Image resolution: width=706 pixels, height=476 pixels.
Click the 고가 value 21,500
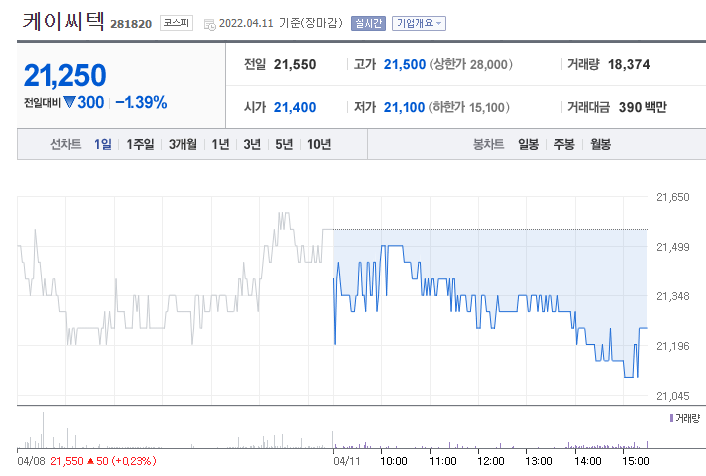coord(405,64)
